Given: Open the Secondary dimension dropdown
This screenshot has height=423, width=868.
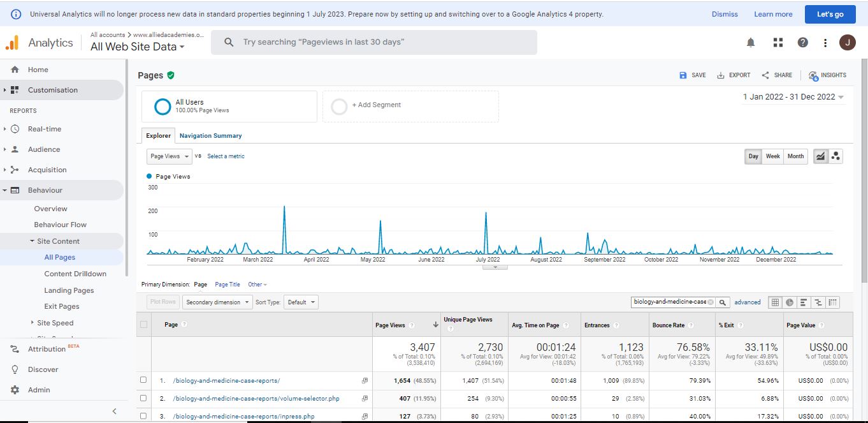Looking at the screenshot, I should pos(217,302).
